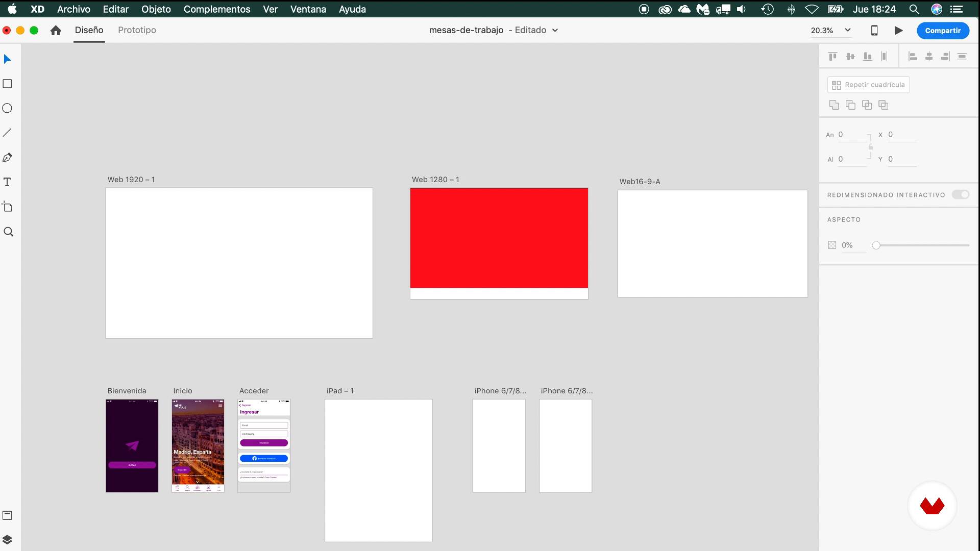Open the Apple menu
This screenshot has width=980, height=551.
[12, 9]
